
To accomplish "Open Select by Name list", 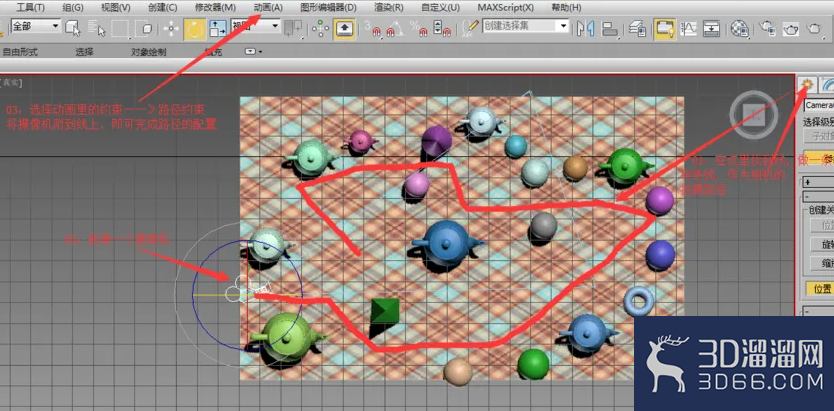I will (97, 28).
